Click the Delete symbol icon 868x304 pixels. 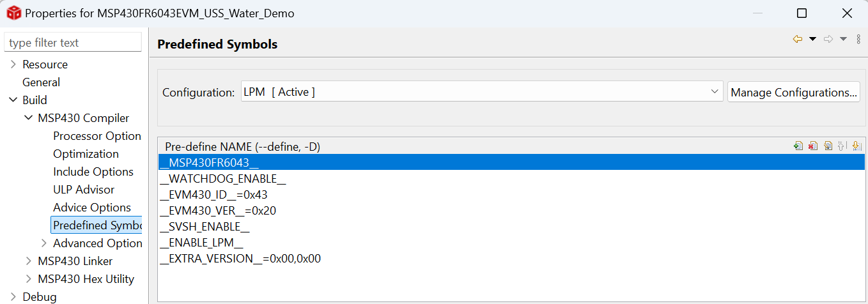click(813, 146)
